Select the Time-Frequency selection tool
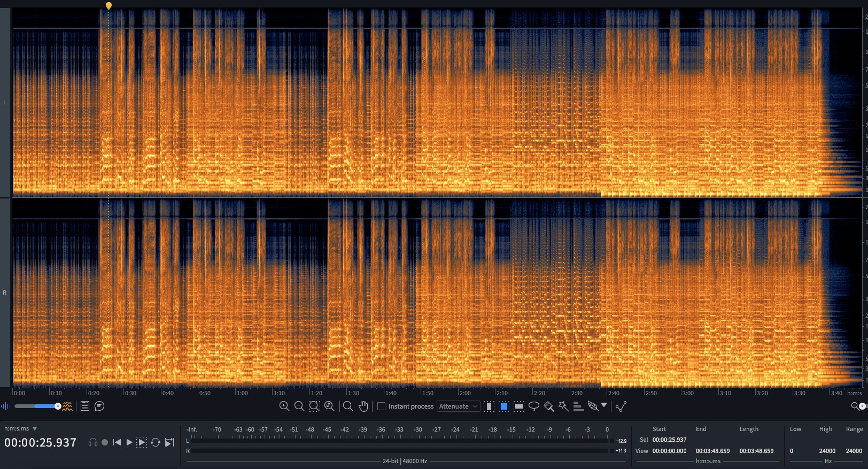868x469 pixels. 503,406
